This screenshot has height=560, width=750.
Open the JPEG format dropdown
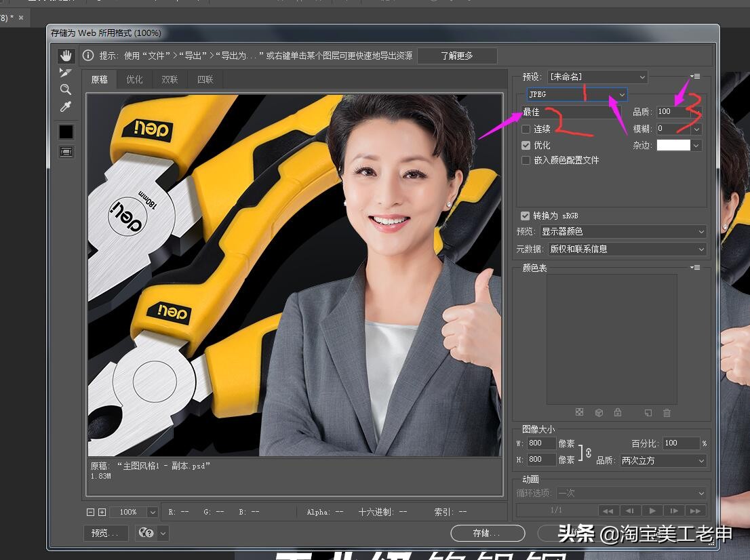tap(621, 94)
